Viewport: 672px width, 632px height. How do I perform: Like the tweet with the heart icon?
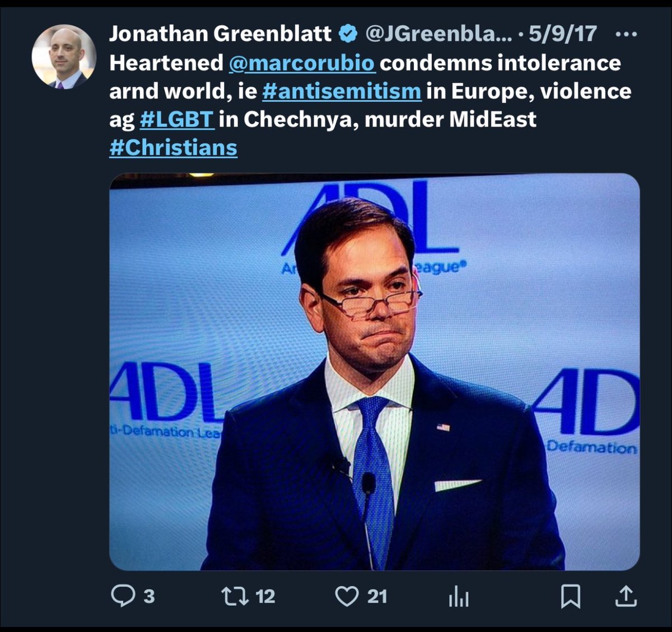tap(347, 596)
